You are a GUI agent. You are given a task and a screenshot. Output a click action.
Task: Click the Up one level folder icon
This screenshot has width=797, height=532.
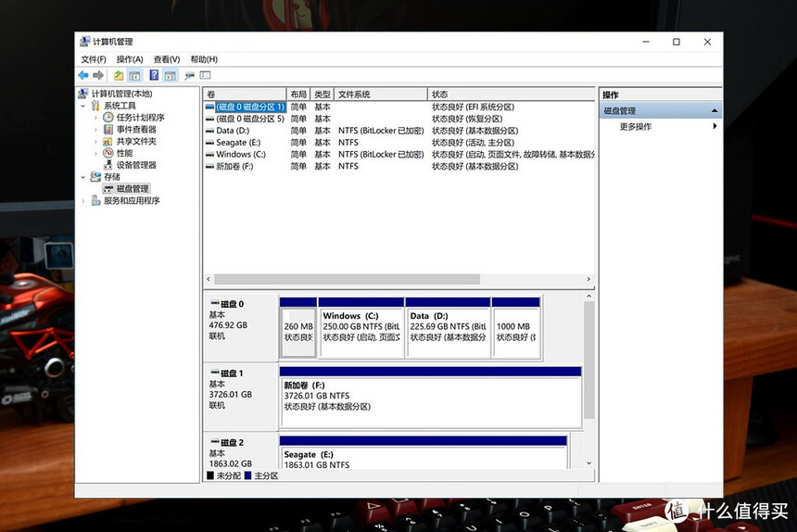click(119, 75)
